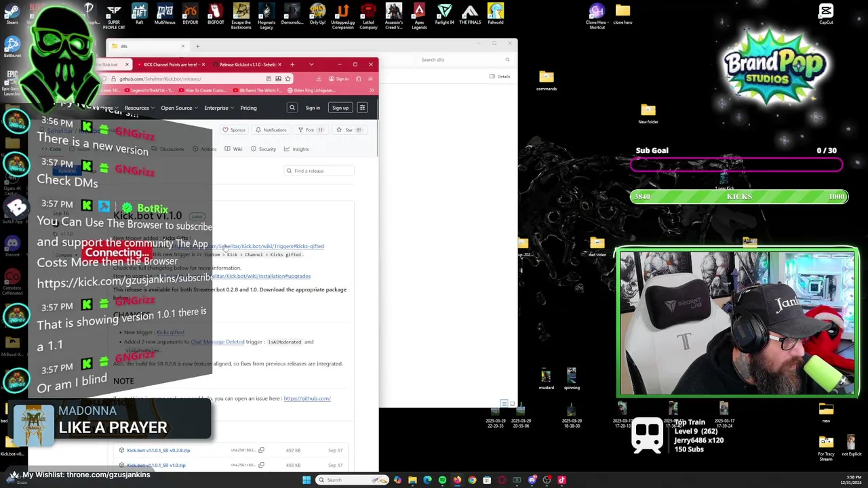Open the Installation#upgrades wiki link
This screenshot has height=488, width=868.
pos(260,276)
